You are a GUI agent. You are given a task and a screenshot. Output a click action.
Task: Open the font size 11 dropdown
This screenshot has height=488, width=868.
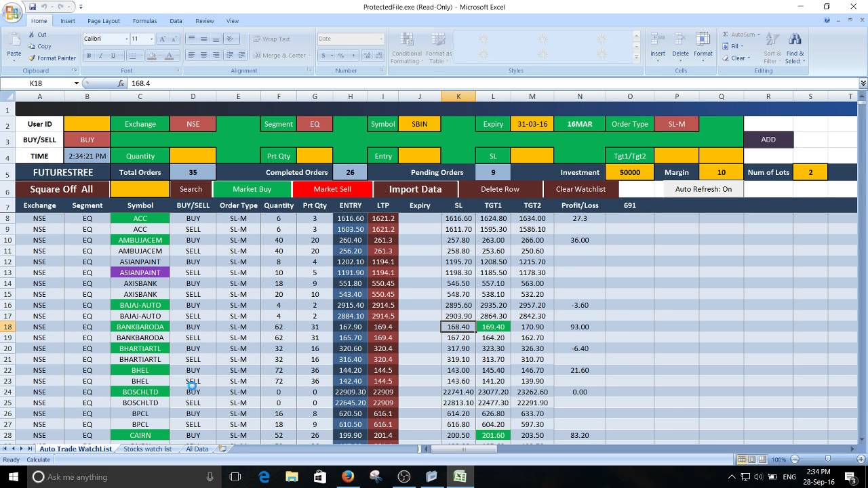[151, 39]
